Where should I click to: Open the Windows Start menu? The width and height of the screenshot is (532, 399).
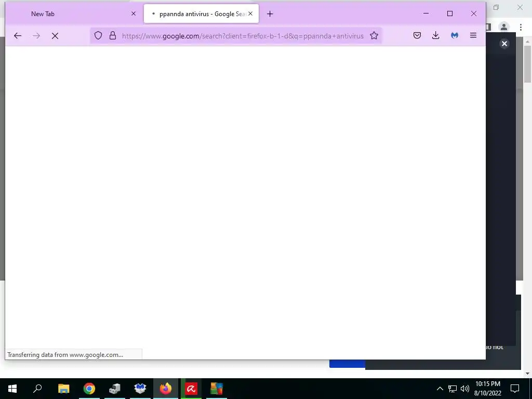12,389
